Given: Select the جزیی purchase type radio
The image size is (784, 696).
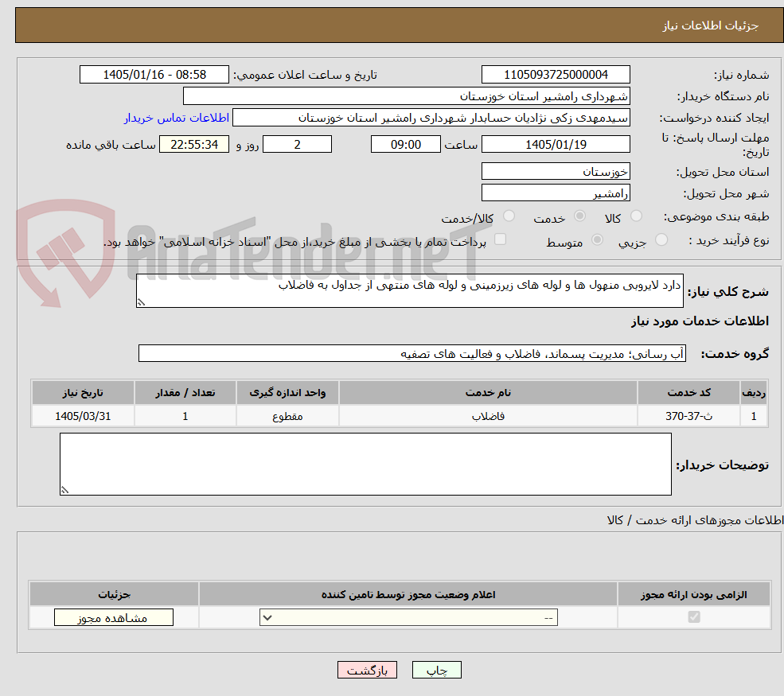Looking at the screenshot, I should click(x=661, y=240).
